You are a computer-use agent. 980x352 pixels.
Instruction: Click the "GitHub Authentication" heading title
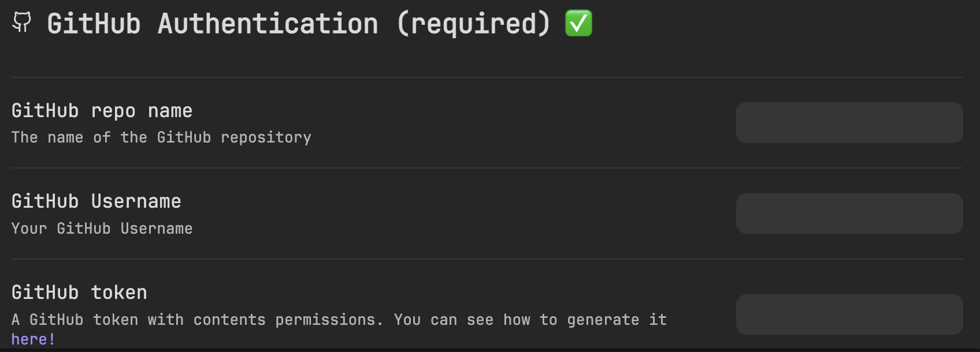[212, 24]
